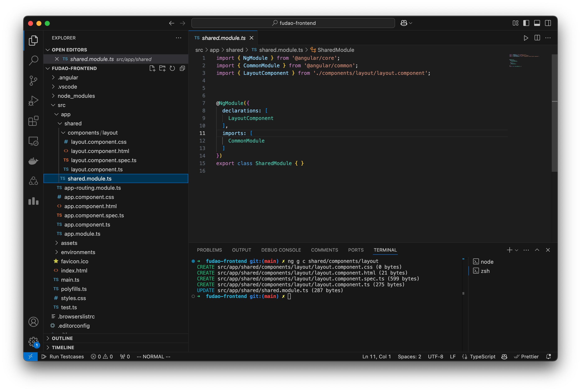Open the new terminal profile dropdown arrow
Image resolution: width=581 pixels, height=392 pixels.
(x=517, y=250)
